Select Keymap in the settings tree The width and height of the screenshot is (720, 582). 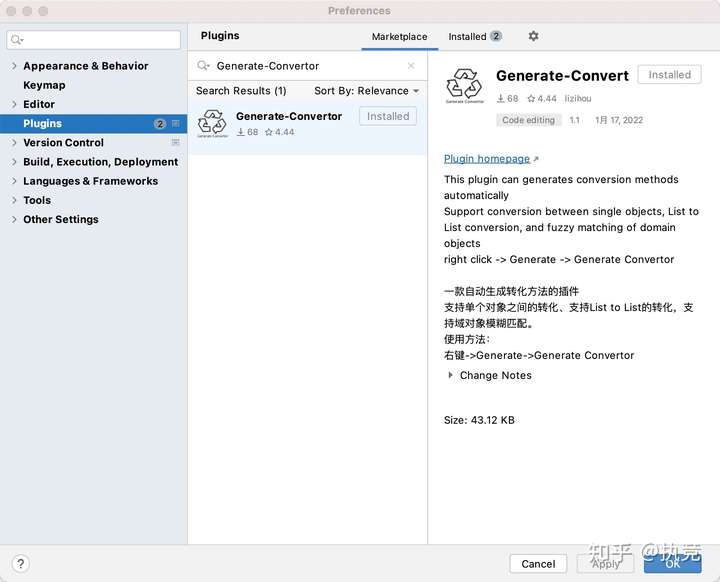[x=45, y=85]
